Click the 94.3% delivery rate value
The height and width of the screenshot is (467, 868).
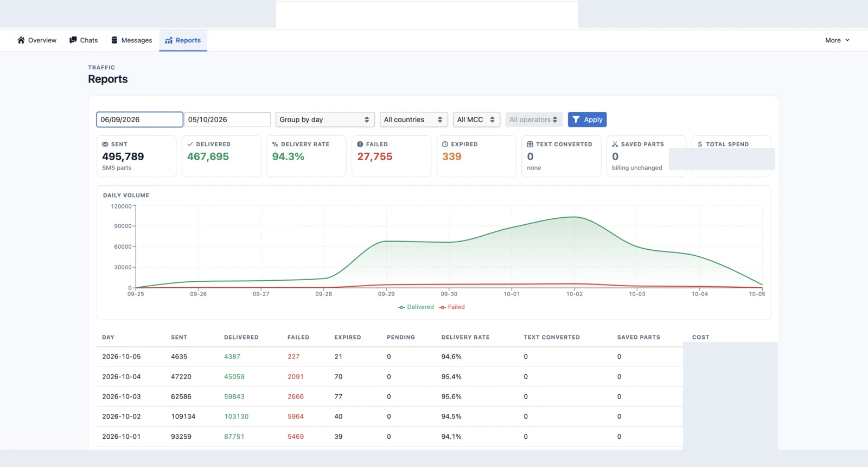pos(288,156)
